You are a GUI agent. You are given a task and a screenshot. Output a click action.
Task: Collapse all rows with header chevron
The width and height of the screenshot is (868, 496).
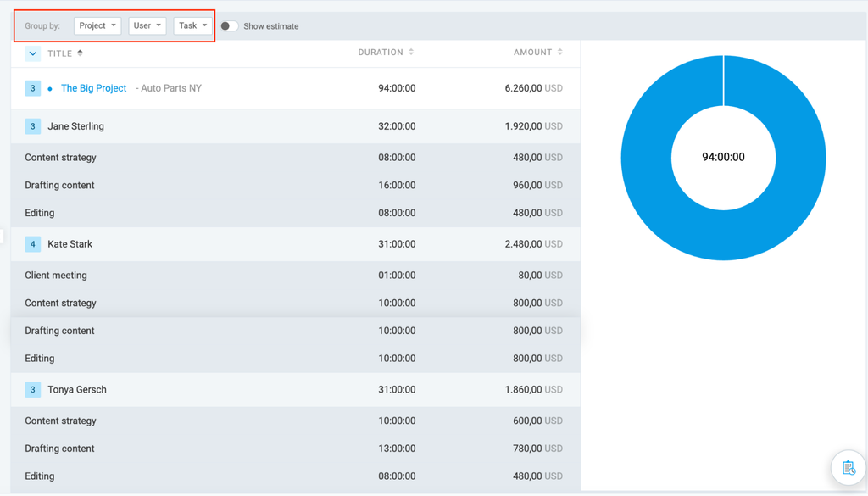point(33,53)
